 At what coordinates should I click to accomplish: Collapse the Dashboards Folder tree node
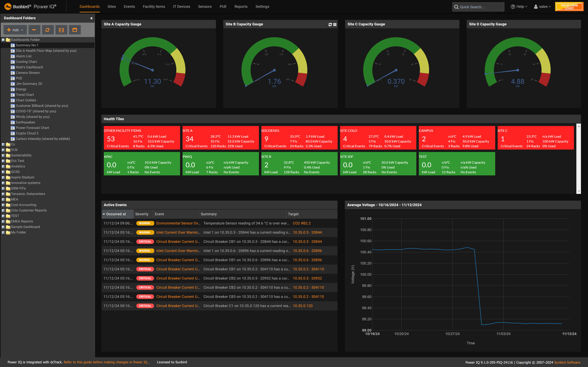pos(3,40)
